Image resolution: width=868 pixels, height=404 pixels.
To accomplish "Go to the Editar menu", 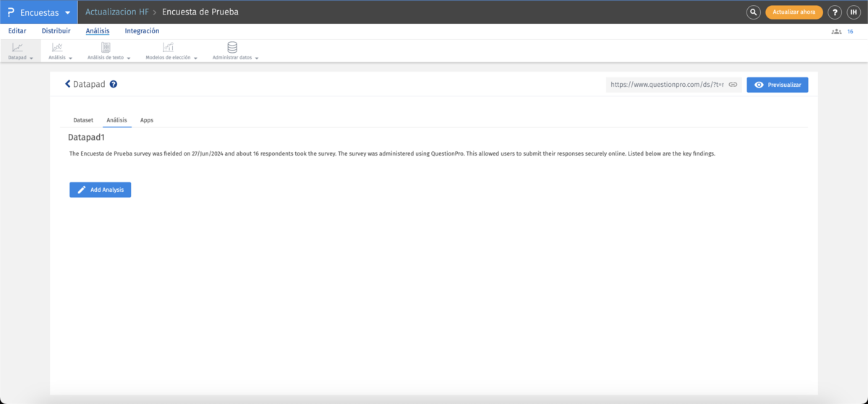I will click(17, 31).
